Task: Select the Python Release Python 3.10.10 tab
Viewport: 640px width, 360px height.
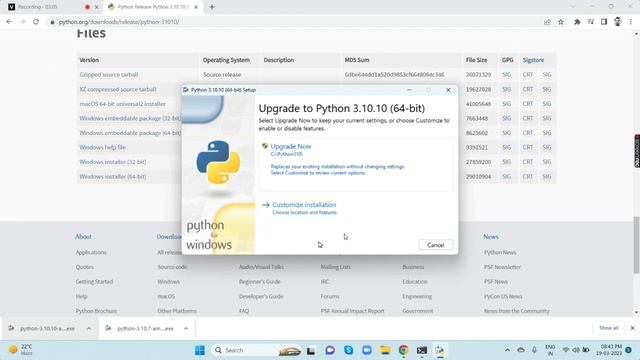Action: [x=152, y=7]
